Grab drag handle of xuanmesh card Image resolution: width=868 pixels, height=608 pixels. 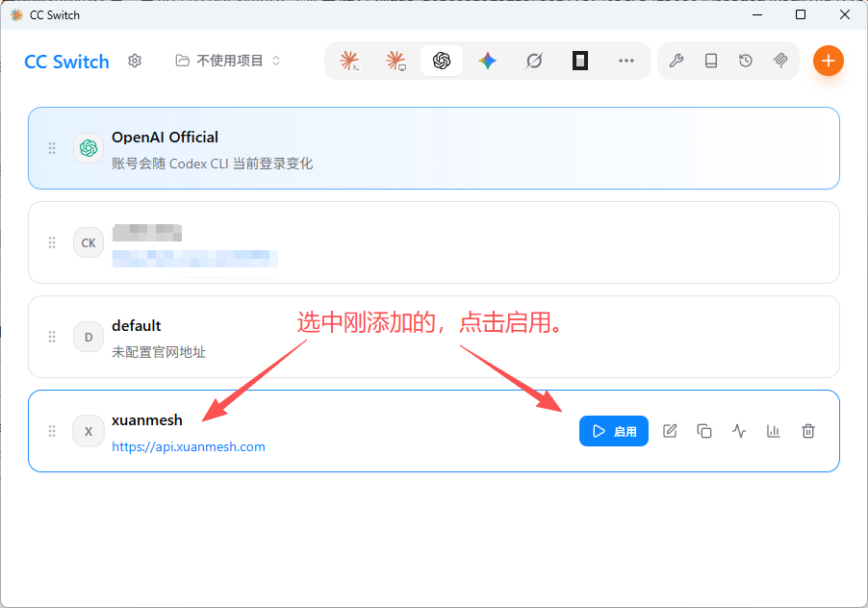52,432
